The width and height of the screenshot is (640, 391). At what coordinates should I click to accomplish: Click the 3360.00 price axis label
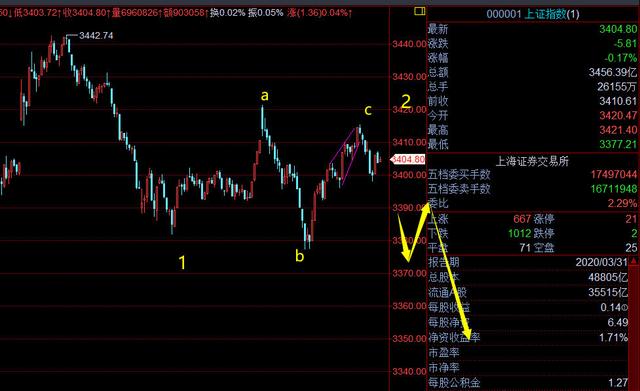pyautogui.click(x=409, y=306)
